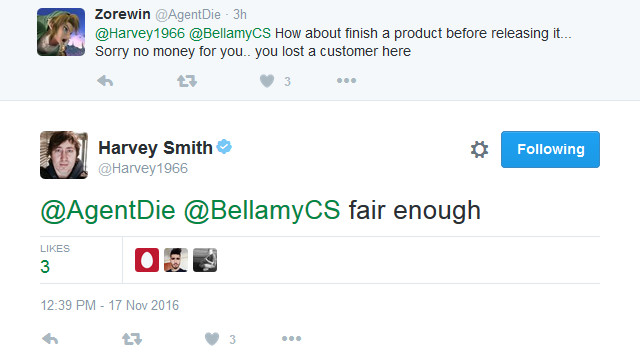Image resolution: width=640 pixels, height=360 pixels.
Task: View the bearded man liker avatar
Action: point(176,260)
